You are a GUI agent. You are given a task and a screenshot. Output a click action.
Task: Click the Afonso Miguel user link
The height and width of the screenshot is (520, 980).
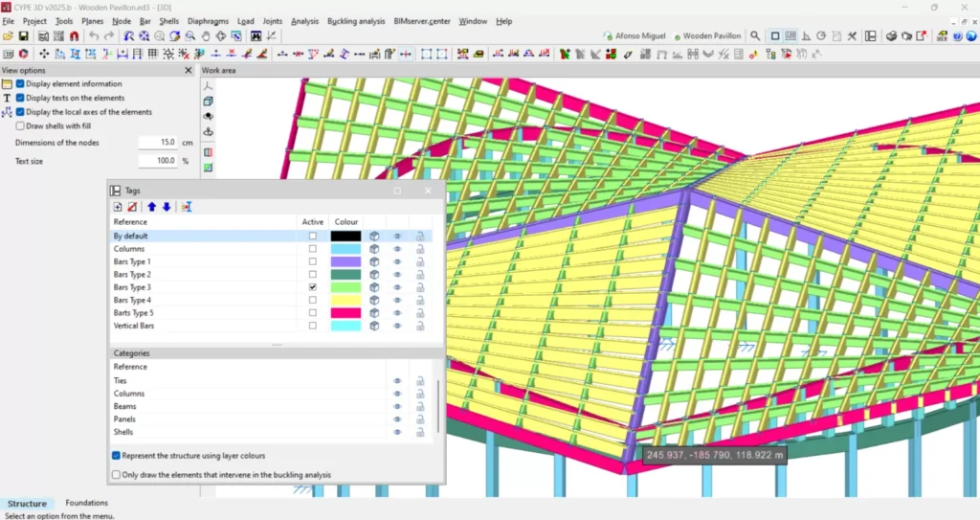pyautogui.click(x=635, y=36)
